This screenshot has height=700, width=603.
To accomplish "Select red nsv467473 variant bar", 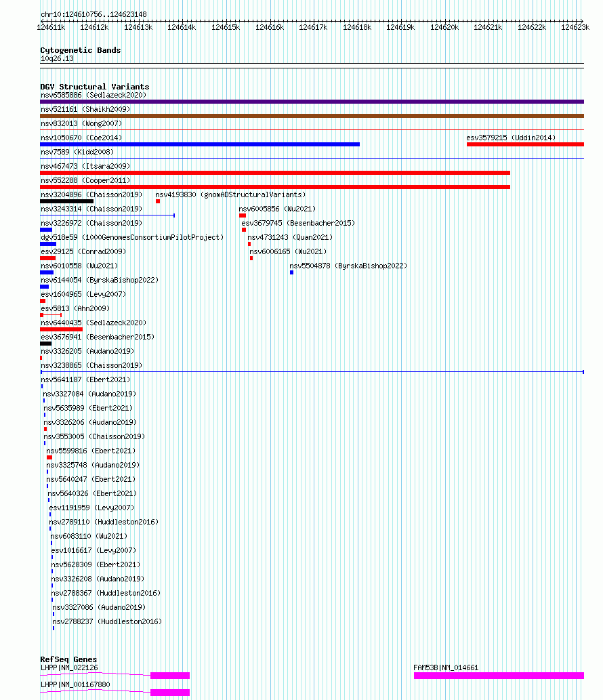I will [275, 173].
